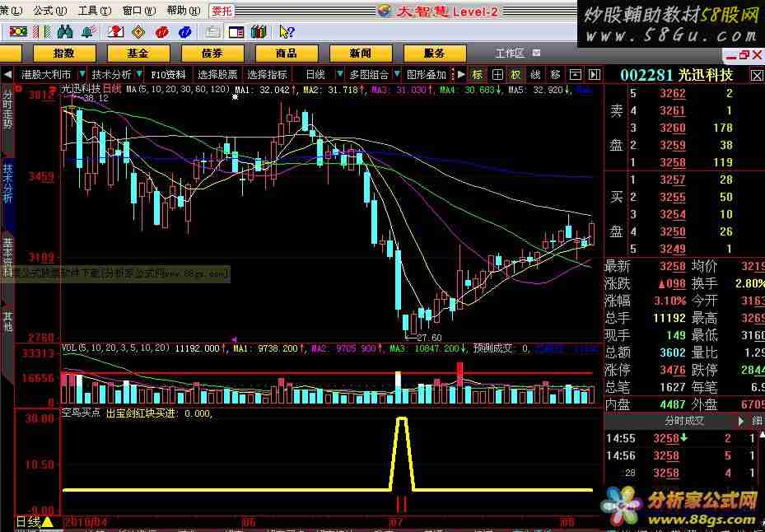
Task: Click the 细 detail button in trades panel
Action: pyautogui.click(x=758, y=421)
